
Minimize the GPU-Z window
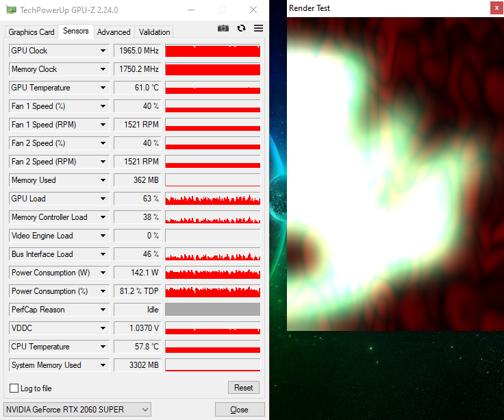coord(190,10)
